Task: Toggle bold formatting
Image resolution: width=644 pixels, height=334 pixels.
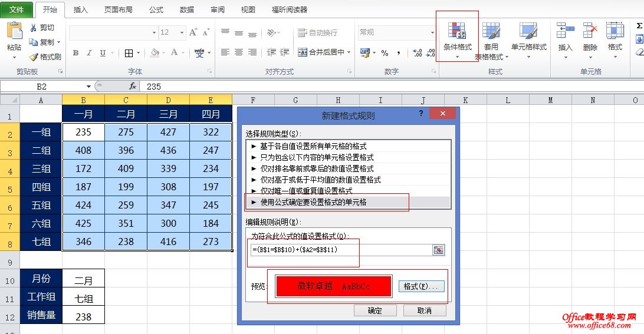Action: pos(75,53)
